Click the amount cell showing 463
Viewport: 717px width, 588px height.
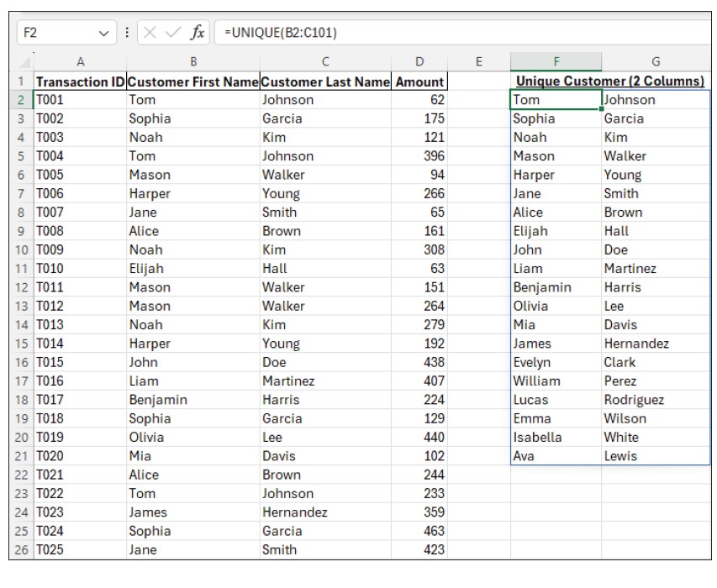click(x=419, y=531)
